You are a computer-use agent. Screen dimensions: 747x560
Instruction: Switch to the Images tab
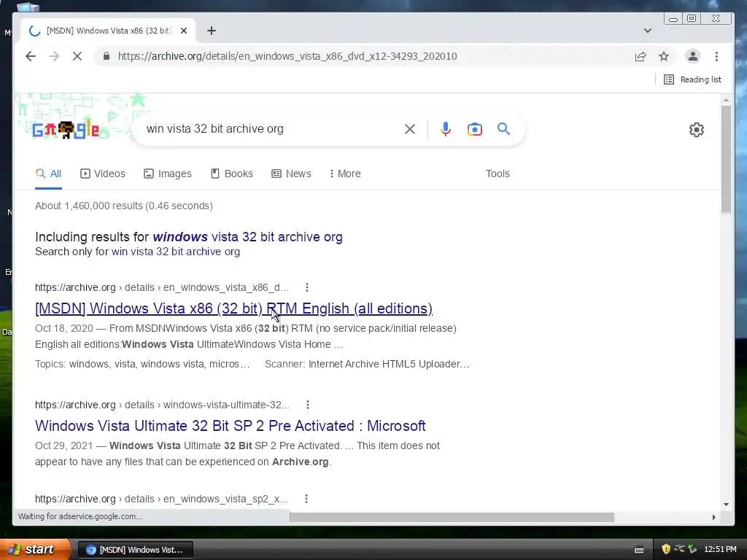[168, 174]
